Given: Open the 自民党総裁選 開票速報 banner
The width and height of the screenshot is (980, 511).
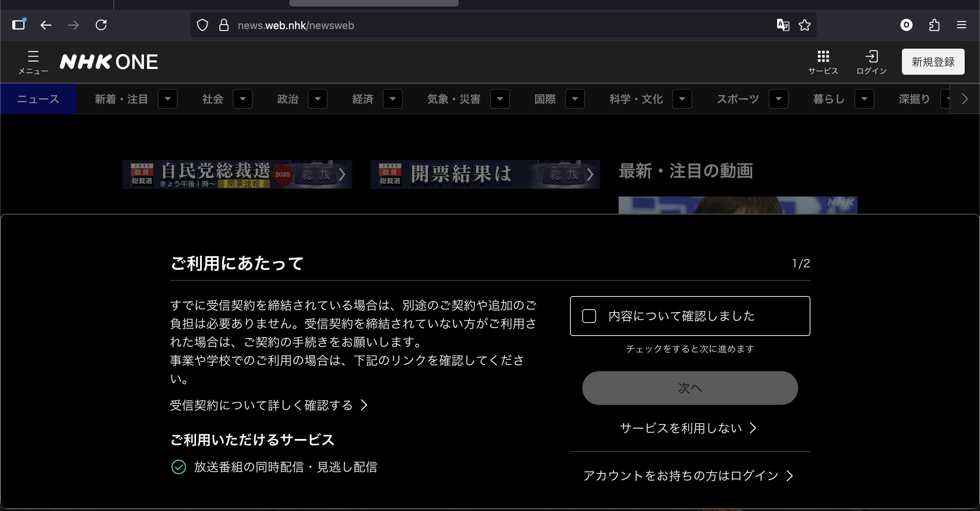Looking at the screenshot, I should pos(237,174).
